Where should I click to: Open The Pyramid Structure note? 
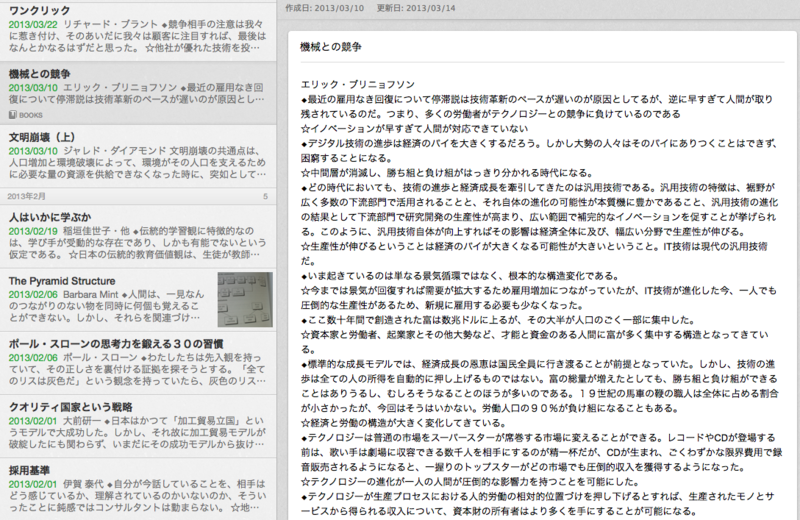[x=138, y=300]
